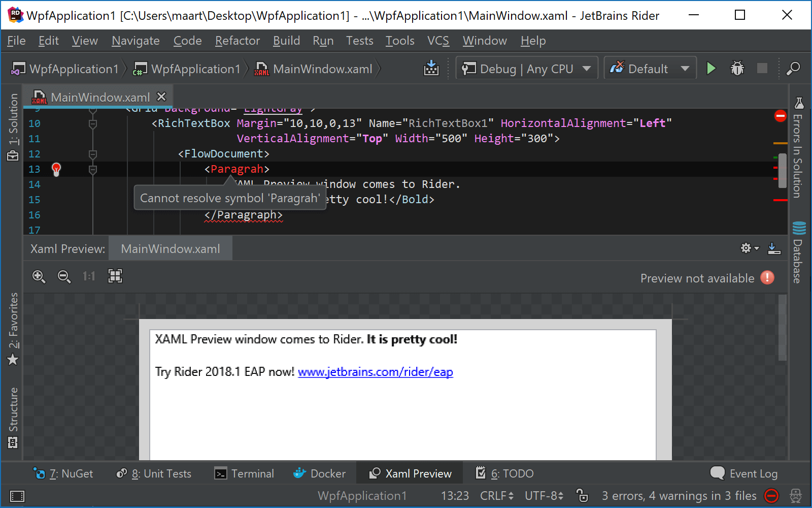This screenshot has width=812, height=508.
Task: Open the Structure side panel
Action: (x=13, y=418)
